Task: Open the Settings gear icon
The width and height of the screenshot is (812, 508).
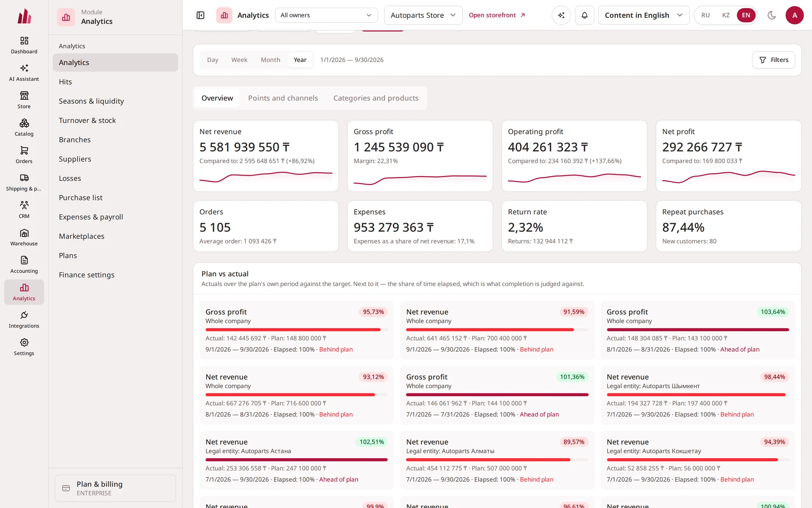Action: pyautogui.click(x=24, y=347)
